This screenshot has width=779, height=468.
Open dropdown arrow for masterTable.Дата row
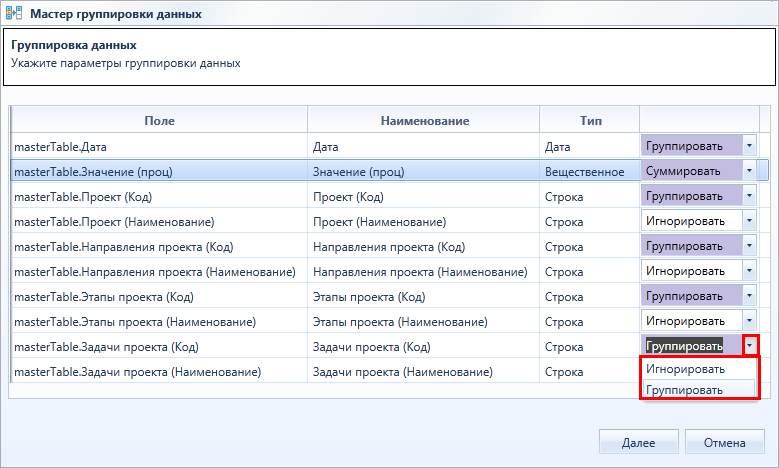tap(749, 146)
